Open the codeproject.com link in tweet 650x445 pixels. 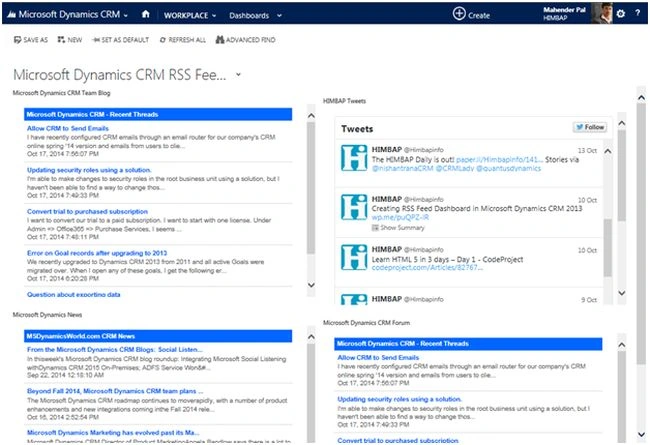(x=427, y=267)
